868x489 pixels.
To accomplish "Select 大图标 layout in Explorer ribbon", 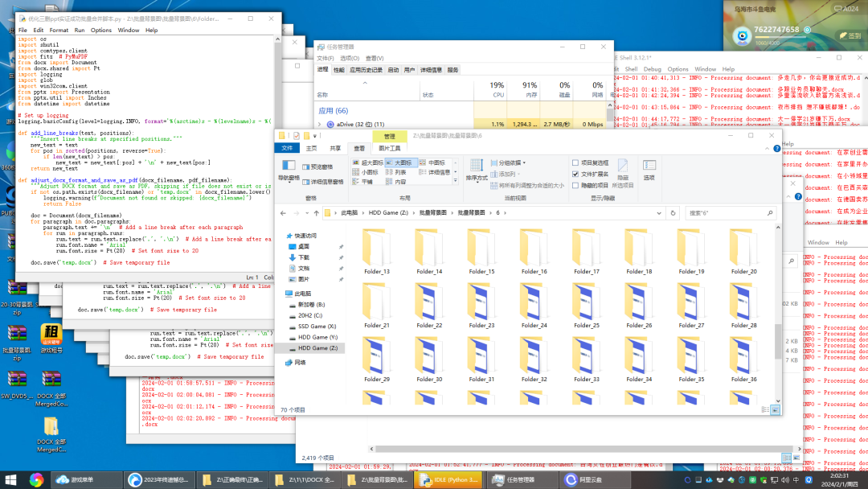I will (399, 162).
